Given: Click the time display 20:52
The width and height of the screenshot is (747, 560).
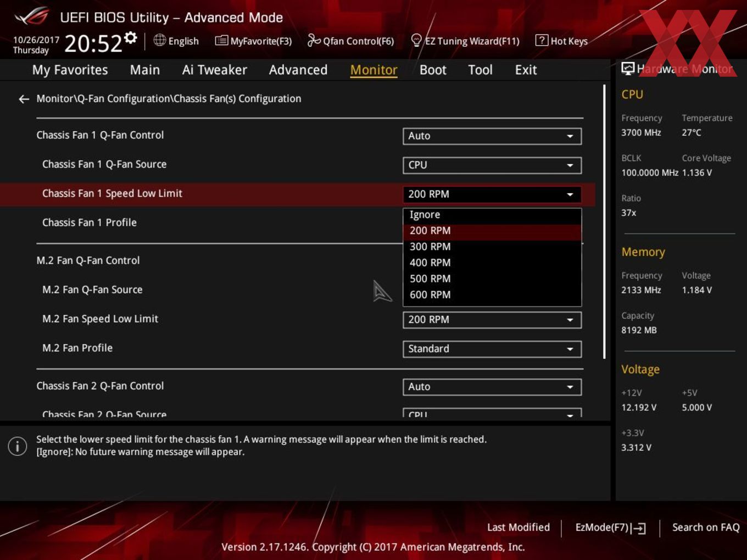Looking at the screenshot, I should (x=93, y=43).
